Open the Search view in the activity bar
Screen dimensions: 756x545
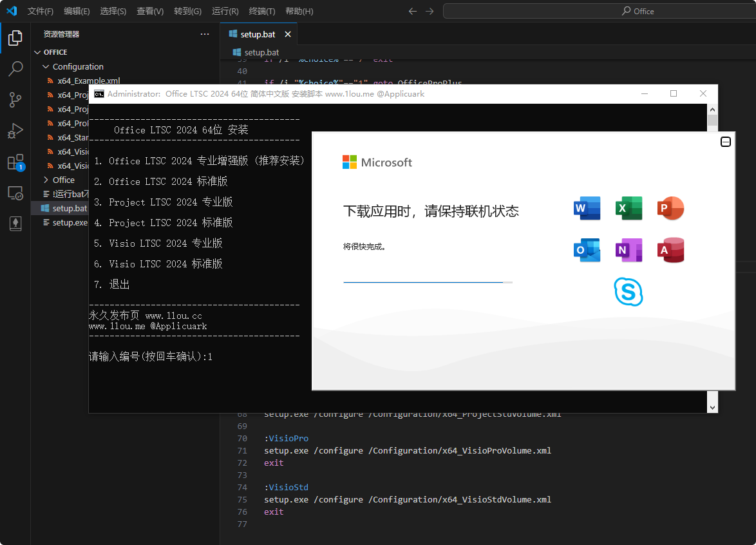tap(15, 69)
